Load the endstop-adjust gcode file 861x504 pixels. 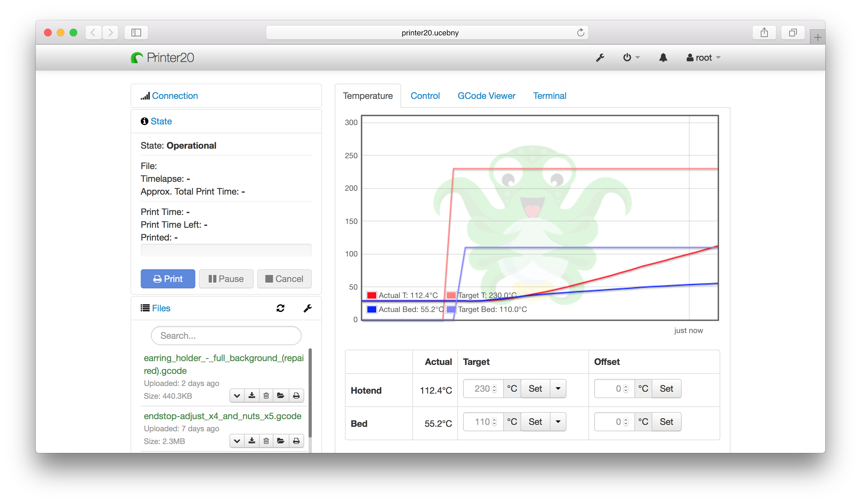281,441
